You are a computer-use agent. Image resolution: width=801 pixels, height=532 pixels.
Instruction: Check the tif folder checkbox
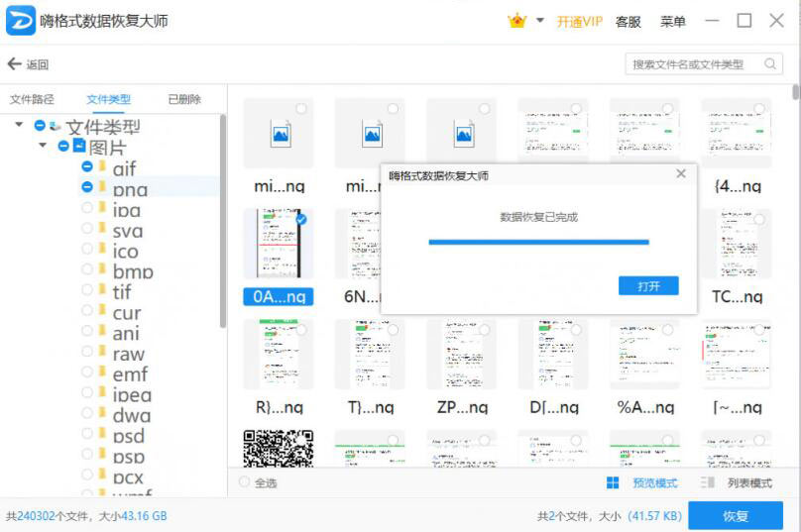click(87, 289)
